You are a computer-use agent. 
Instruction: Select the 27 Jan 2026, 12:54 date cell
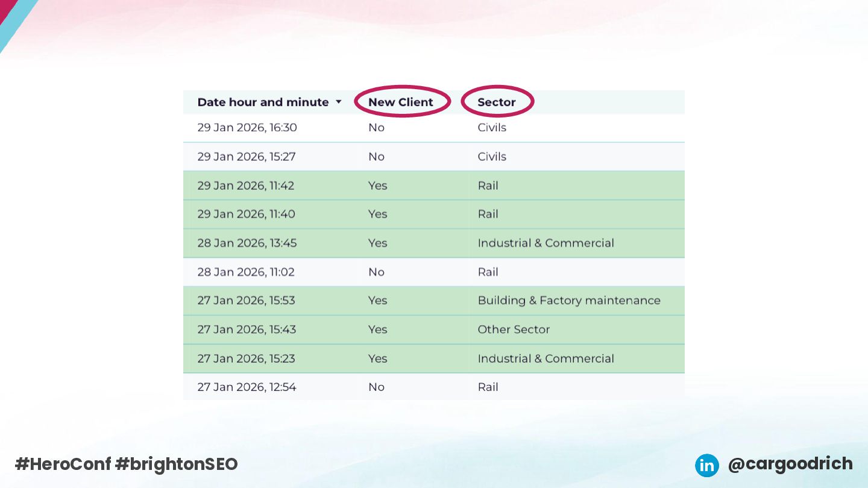247,387
